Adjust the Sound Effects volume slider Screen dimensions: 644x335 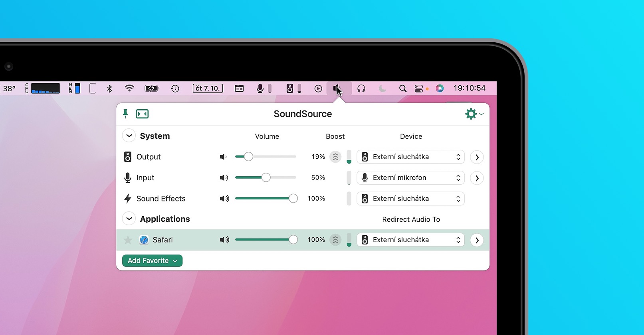[266, 198]
